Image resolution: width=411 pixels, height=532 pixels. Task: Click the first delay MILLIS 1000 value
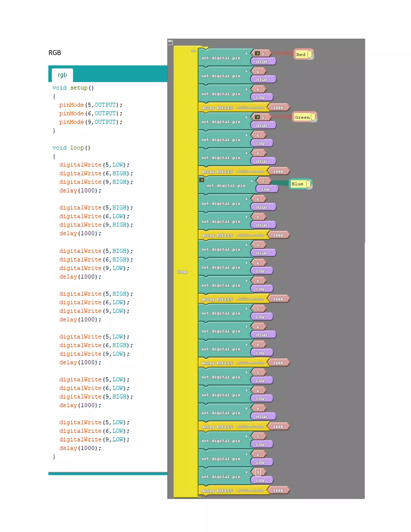278,108
